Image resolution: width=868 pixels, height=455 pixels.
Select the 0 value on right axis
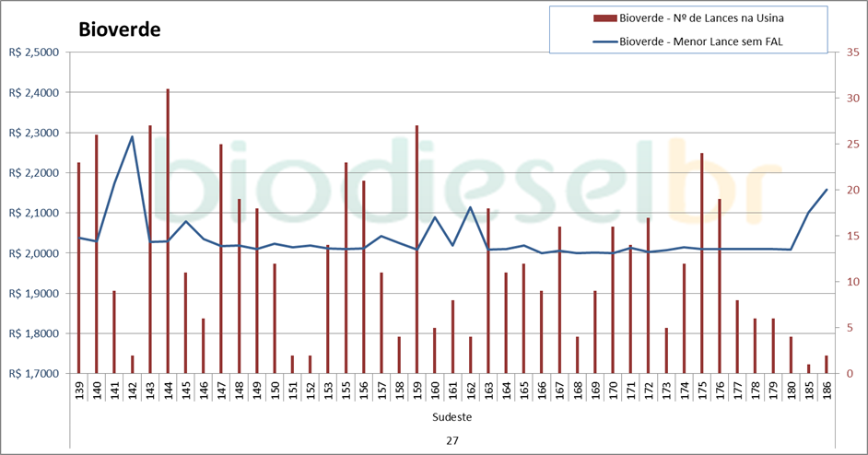tap(849, 374)
